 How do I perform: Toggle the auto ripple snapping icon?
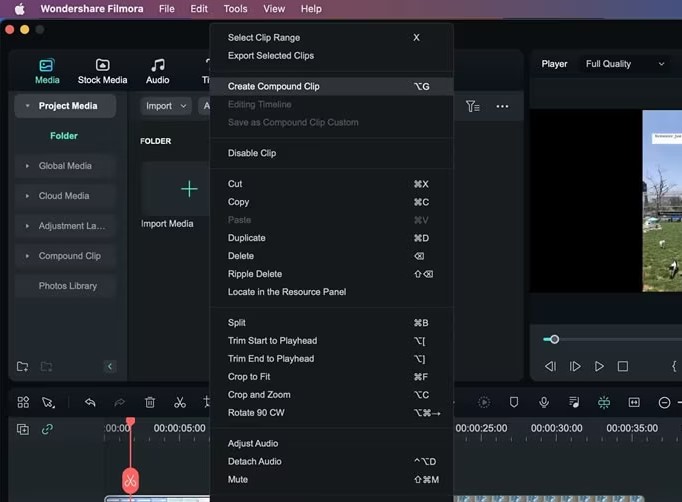tap(604, 402)
